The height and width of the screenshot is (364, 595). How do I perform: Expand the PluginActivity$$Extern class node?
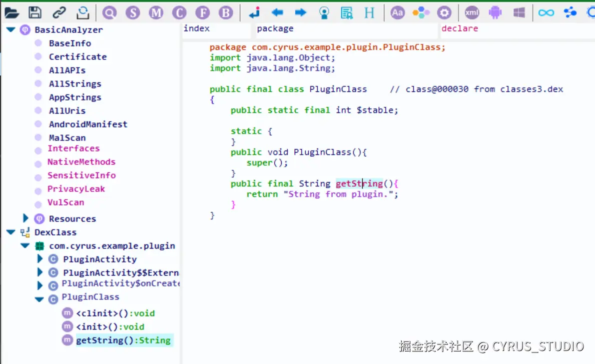coord(40,272)
